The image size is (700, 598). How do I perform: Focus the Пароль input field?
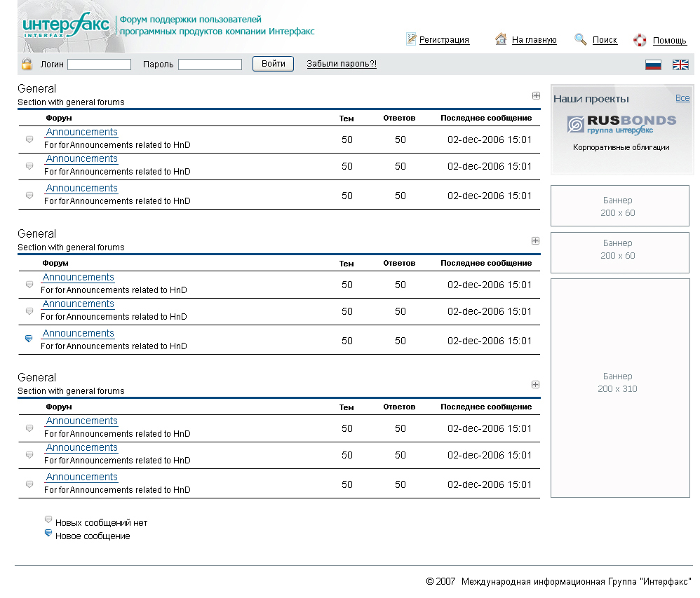(210, 64)
